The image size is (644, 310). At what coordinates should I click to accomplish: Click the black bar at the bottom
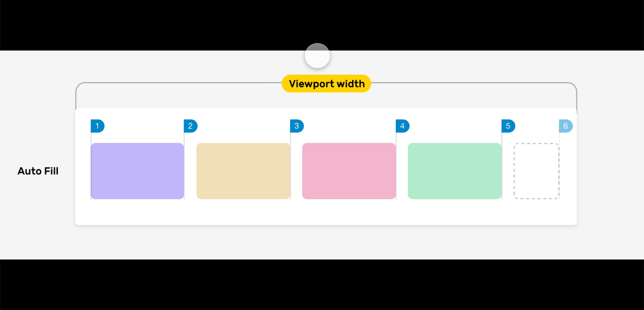pos(322,284)
